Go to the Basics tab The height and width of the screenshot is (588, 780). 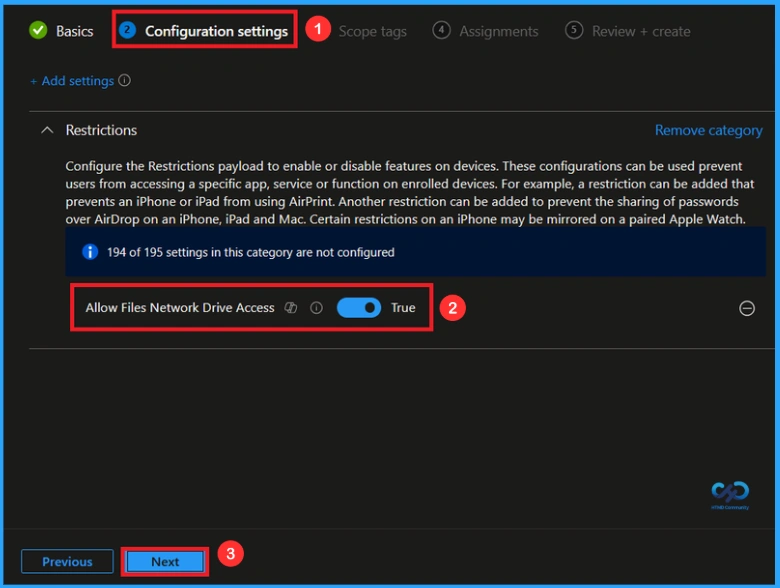[x=74, y=31]
